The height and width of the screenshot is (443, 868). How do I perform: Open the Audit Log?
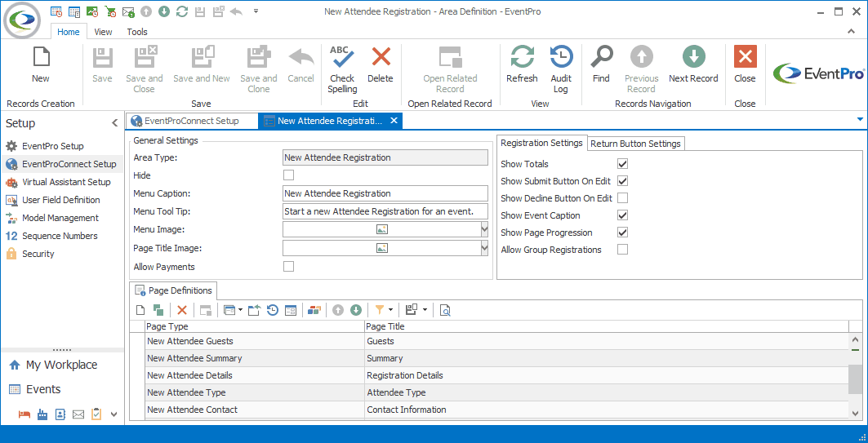561,69
